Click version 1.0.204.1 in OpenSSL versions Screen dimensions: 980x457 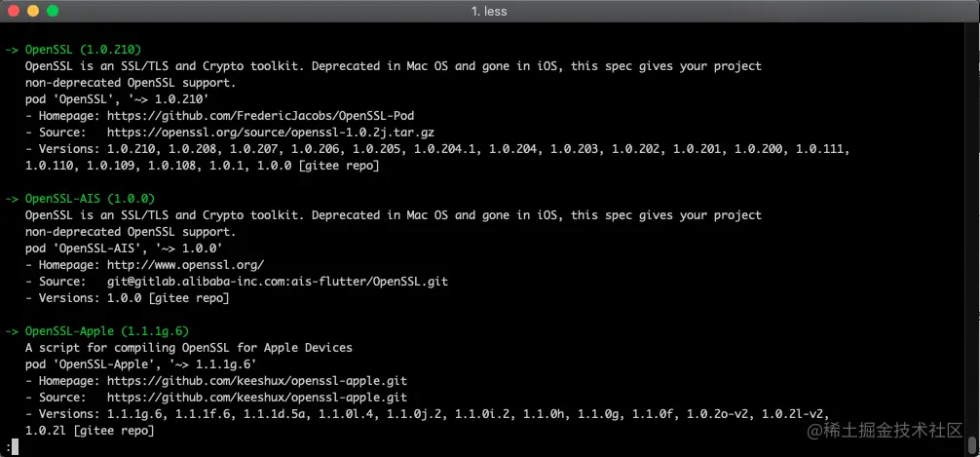444,149
